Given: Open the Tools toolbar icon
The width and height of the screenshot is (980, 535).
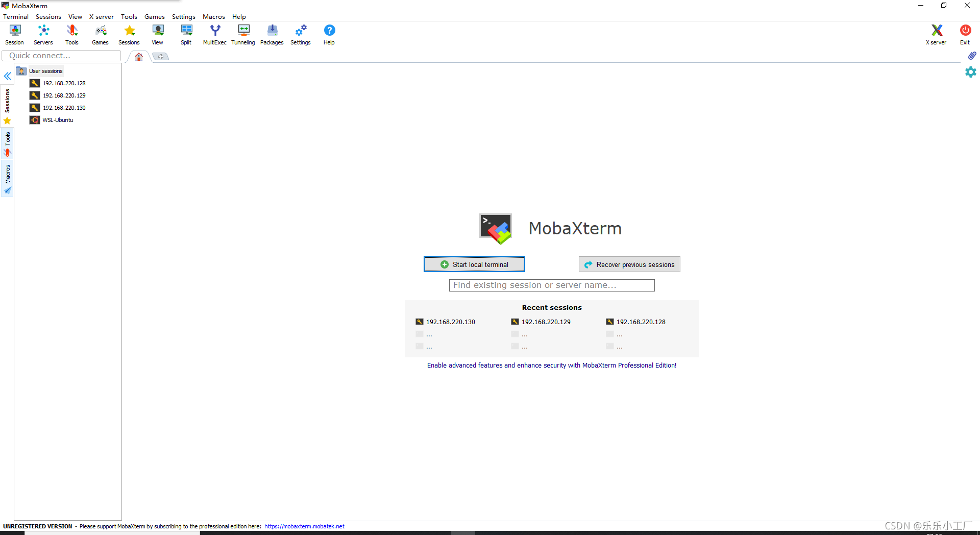Looking at the screenshot, I should pyautogui.click(x=72, y=35).
